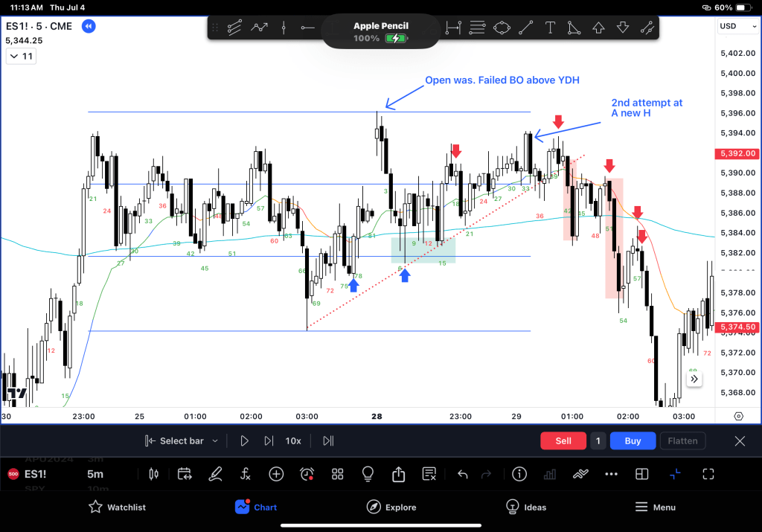Select the Text drawing tool
Viewport: 762px width, 532px height.
pos(550,28)
